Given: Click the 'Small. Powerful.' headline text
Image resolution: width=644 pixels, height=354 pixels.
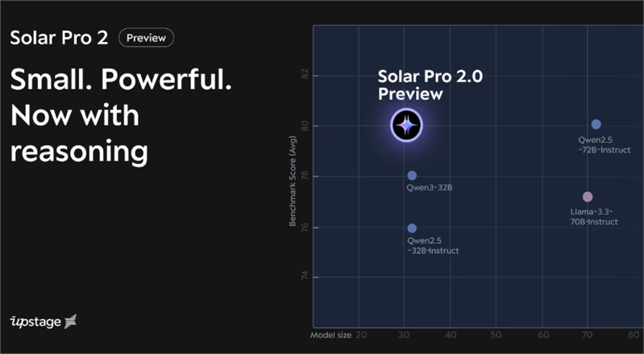Looking at the screenshot, I should pyautogui.click(x=121, y=79).
